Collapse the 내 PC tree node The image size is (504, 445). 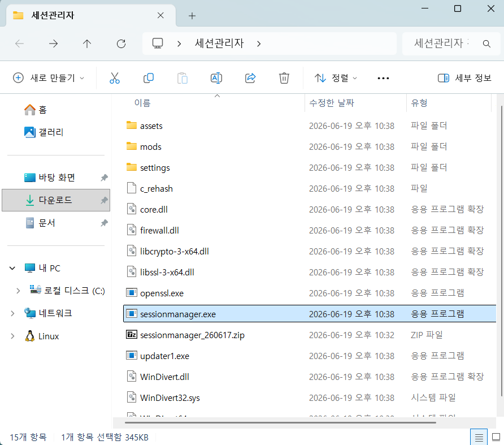pyautogui.click(x=12, y=268)
